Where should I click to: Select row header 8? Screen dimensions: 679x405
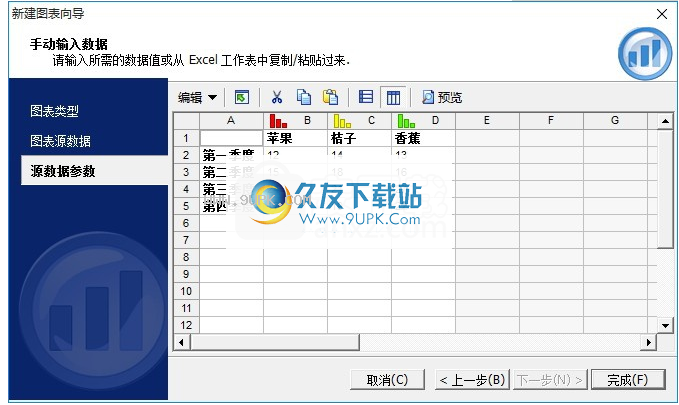point(186,257)
